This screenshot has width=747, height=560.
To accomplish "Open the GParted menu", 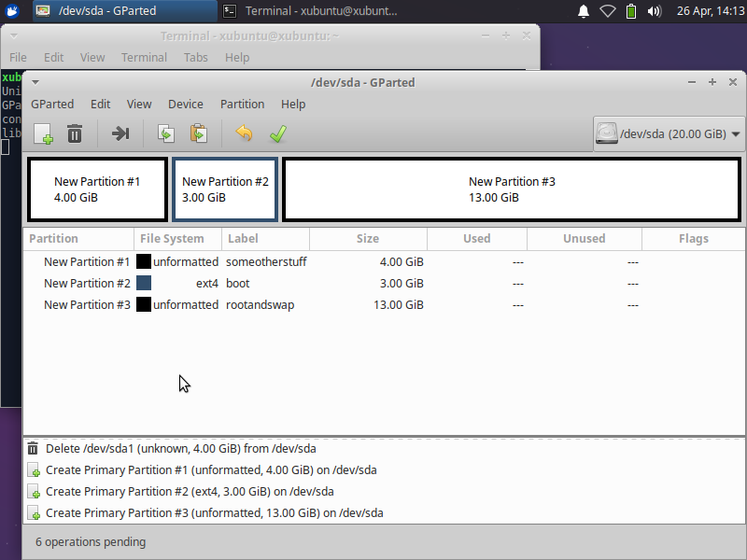I will point(52,105).
